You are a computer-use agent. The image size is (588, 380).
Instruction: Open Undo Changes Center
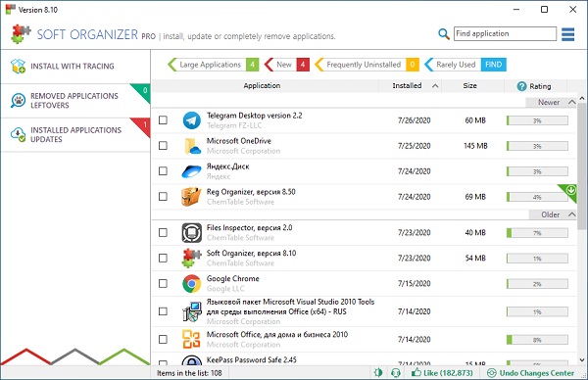coord(530,373)
